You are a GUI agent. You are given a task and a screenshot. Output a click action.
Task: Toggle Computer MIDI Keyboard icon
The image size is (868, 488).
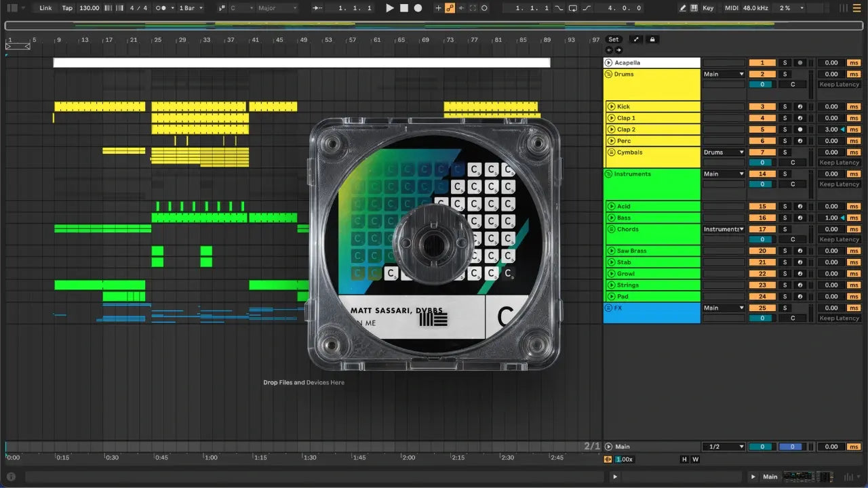[x=694, y=8]
